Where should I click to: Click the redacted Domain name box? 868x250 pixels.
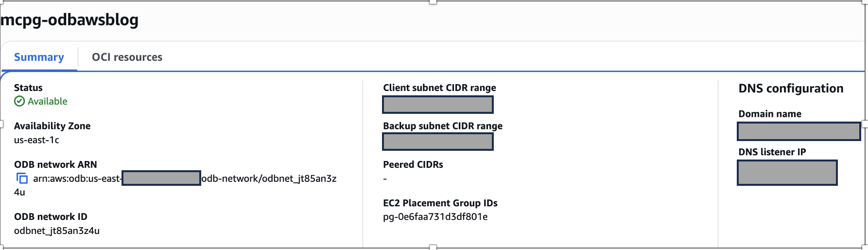pos(799,131)
